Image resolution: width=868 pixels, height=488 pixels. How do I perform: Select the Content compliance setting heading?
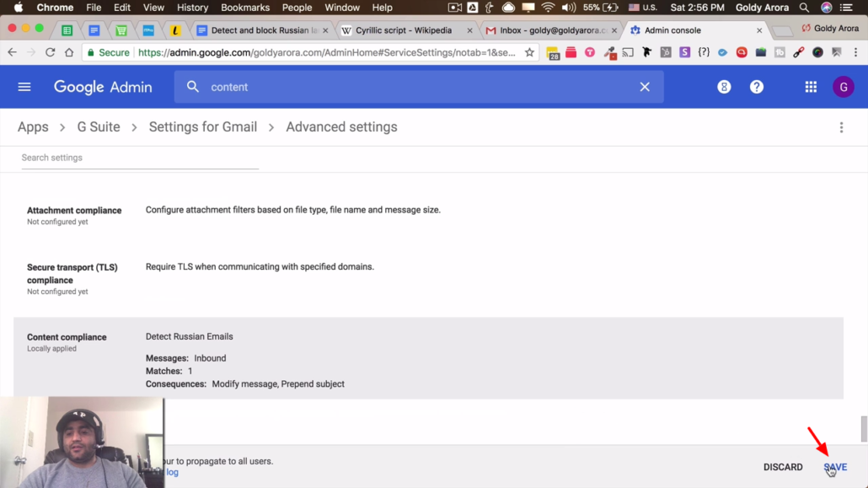point(67,337)
